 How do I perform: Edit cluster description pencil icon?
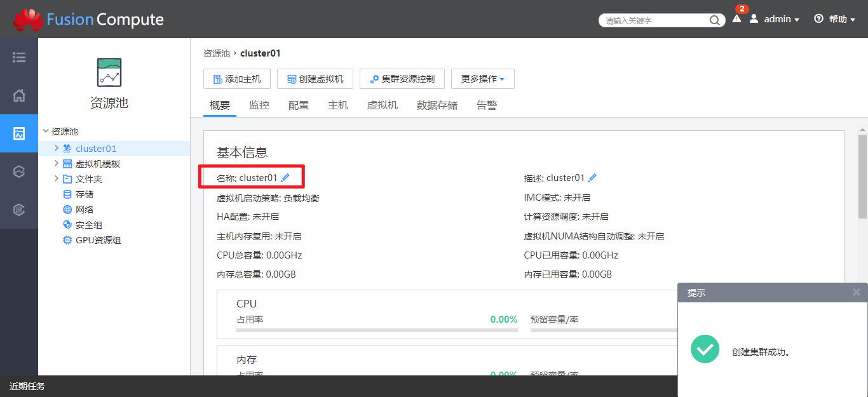click(592, 178)
